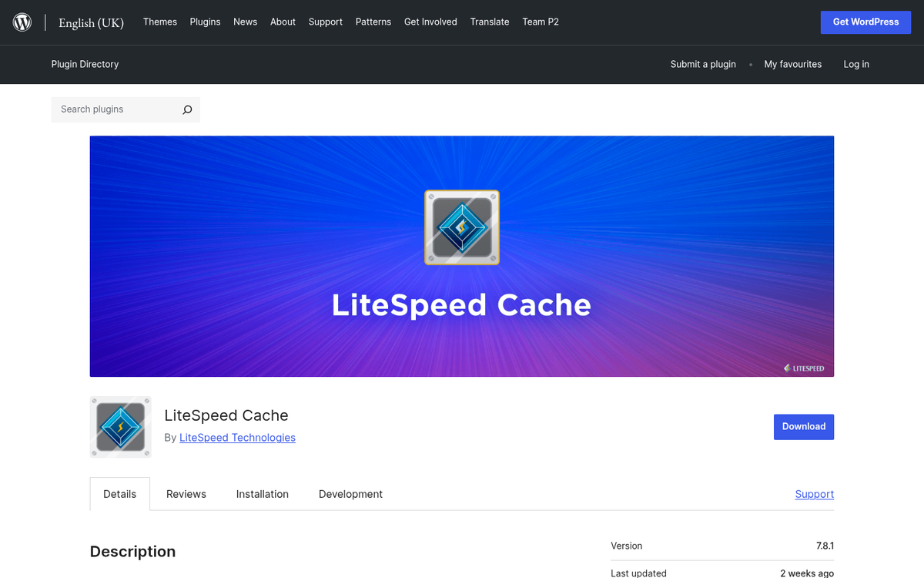Open the Themes menu item

point(159,22)
